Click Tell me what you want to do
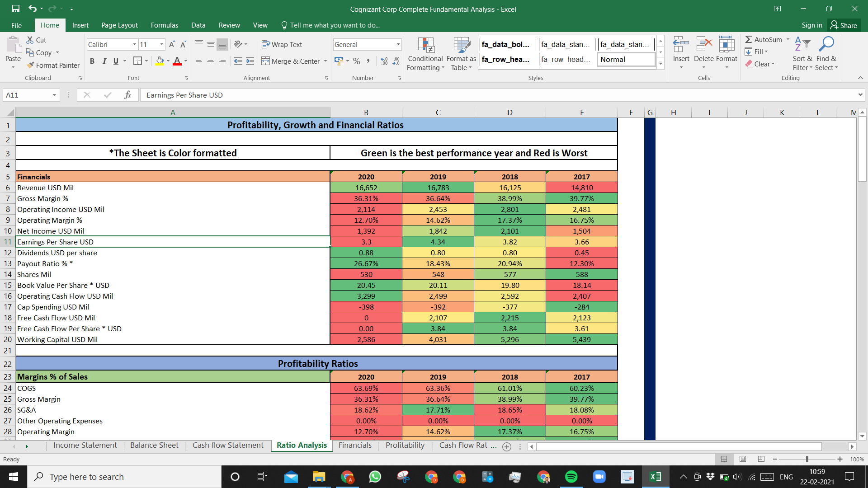Screen dimensions: 868x488 pos(330,25)
